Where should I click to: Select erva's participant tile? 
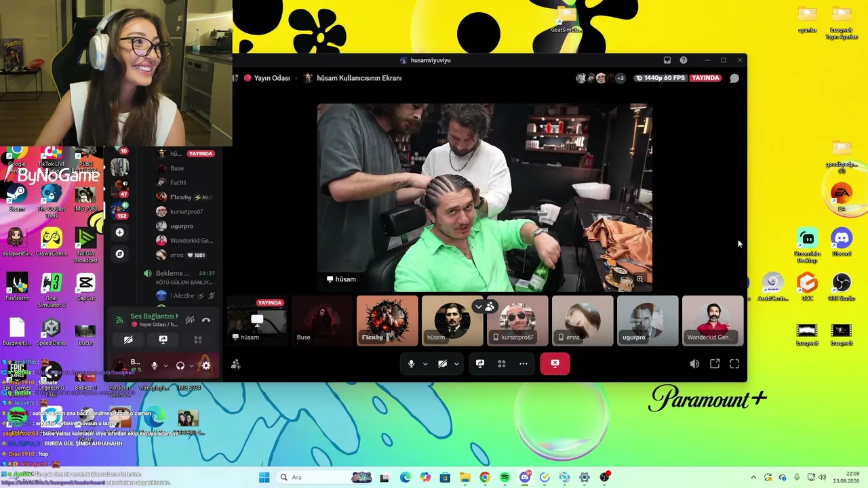583,321
